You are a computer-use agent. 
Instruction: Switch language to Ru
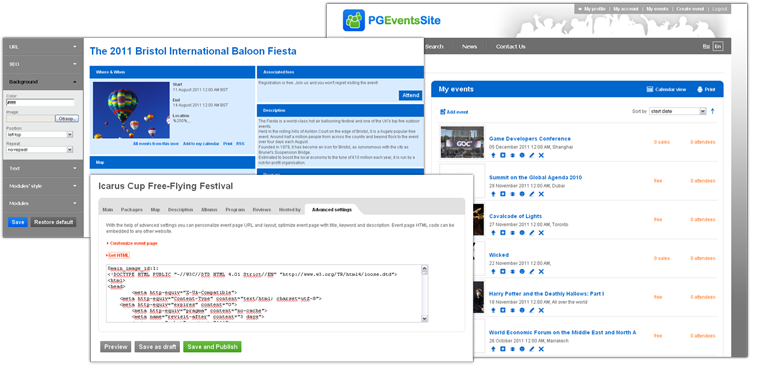click(x=706, y=47)
